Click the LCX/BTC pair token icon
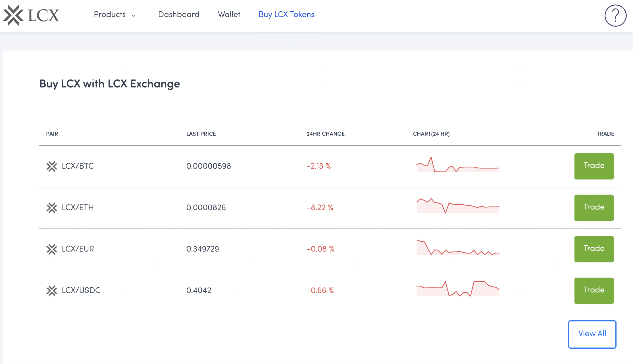The width and height of the screenshot is (633, 364). [x=52, y=166]
